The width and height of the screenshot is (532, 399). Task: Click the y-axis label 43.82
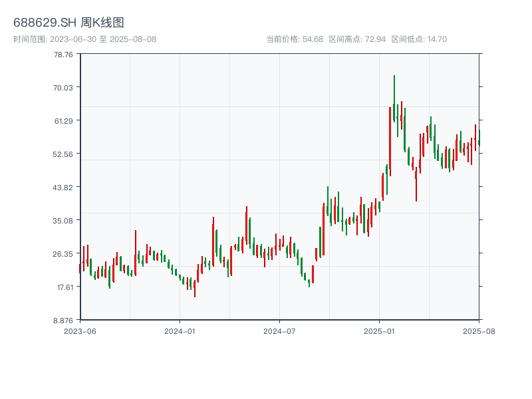(63, 188)
